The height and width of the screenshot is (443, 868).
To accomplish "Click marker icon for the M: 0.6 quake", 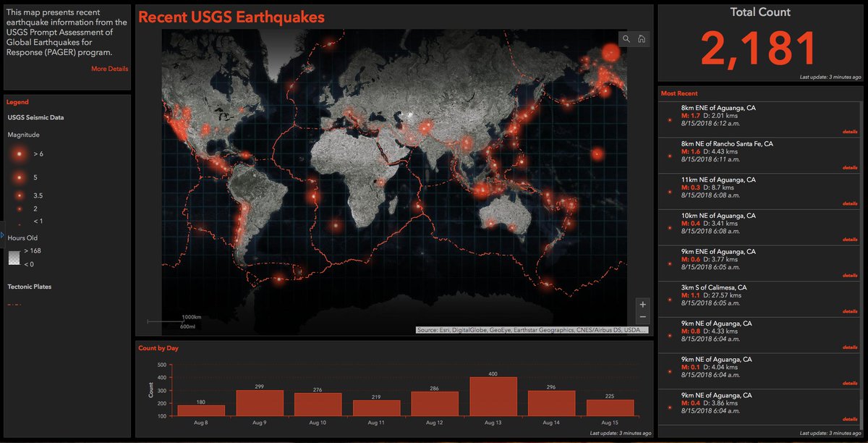I will tap(671, 263).
